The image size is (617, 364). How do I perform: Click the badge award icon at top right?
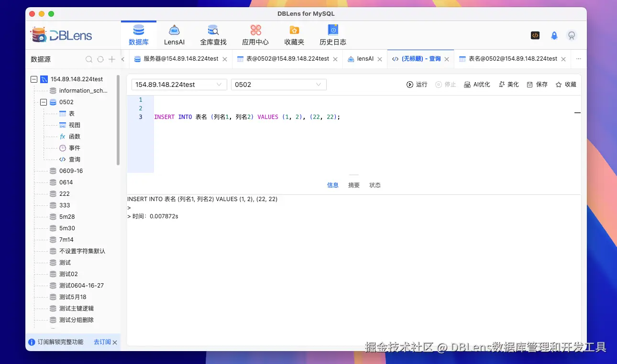(x=571, y=35)
